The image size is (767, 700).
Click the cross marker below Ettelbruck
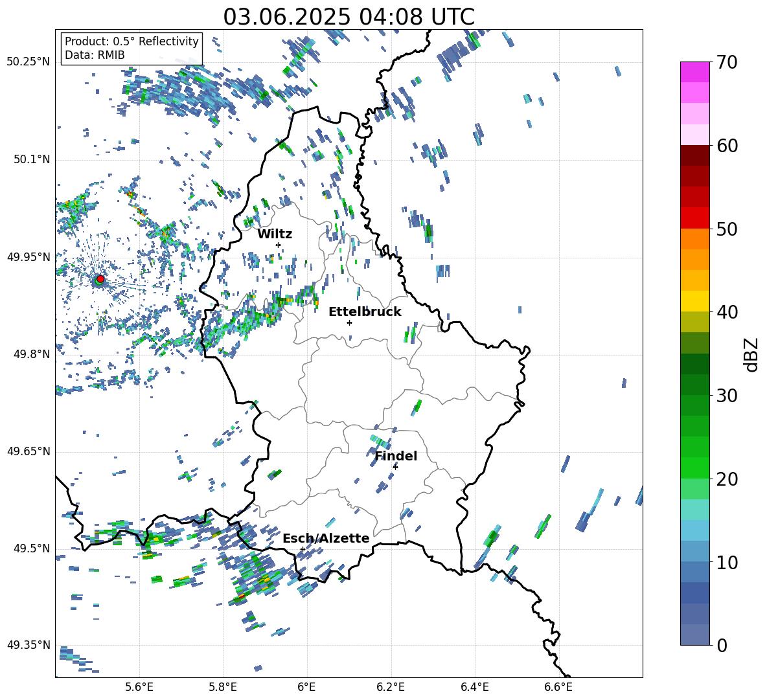(349, 322)
